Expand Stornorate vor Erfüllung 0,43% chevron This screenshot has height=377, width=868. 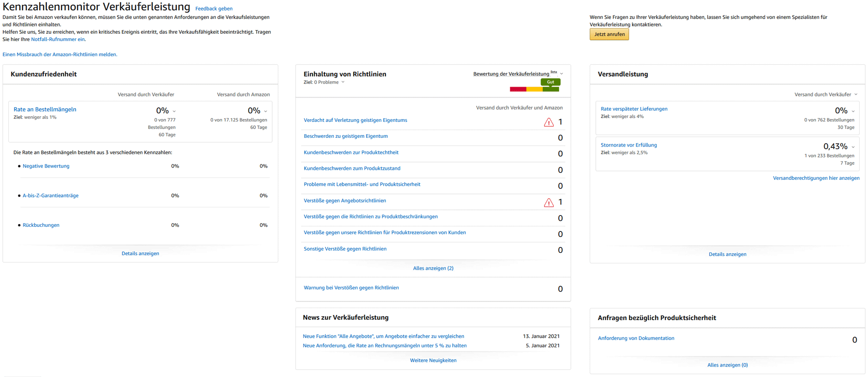[x=853, y=147]
